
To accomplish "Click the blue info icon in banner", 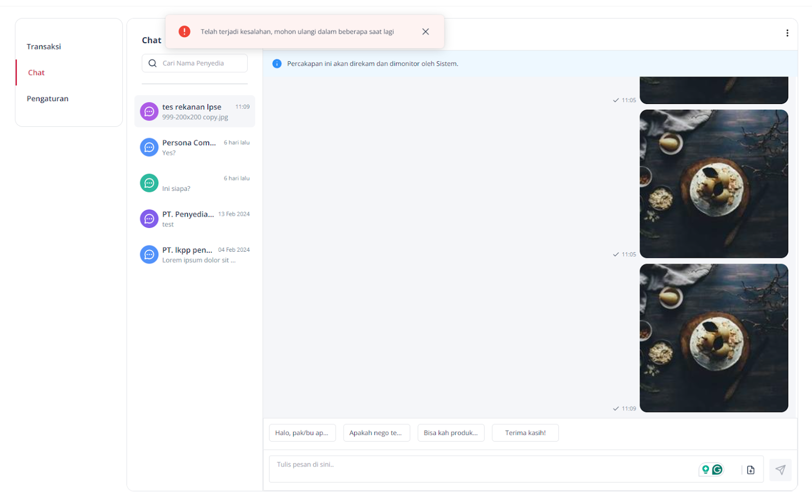I will pos(277,63).
